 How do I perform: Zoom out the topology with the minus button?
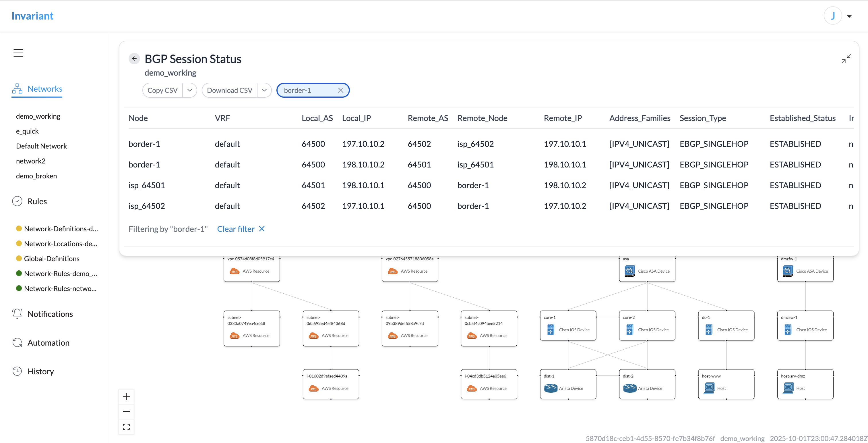(126, 412)
